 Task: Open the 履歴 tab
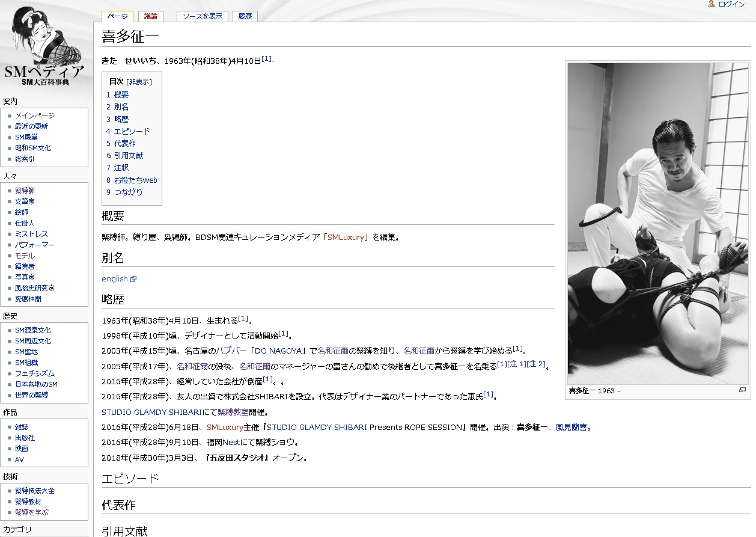click(x=245, y=16)
